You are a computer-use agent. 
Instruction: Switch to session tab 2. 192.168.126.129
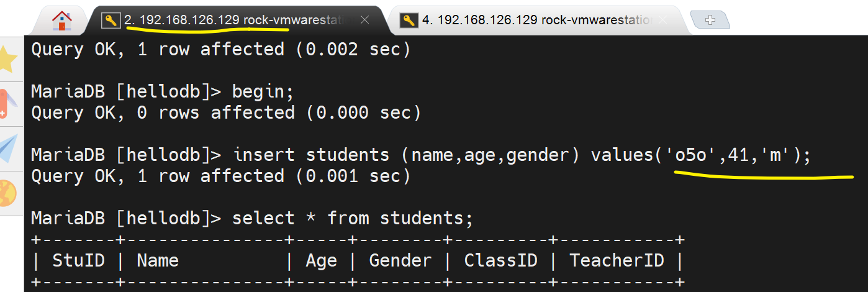(236, 20)
